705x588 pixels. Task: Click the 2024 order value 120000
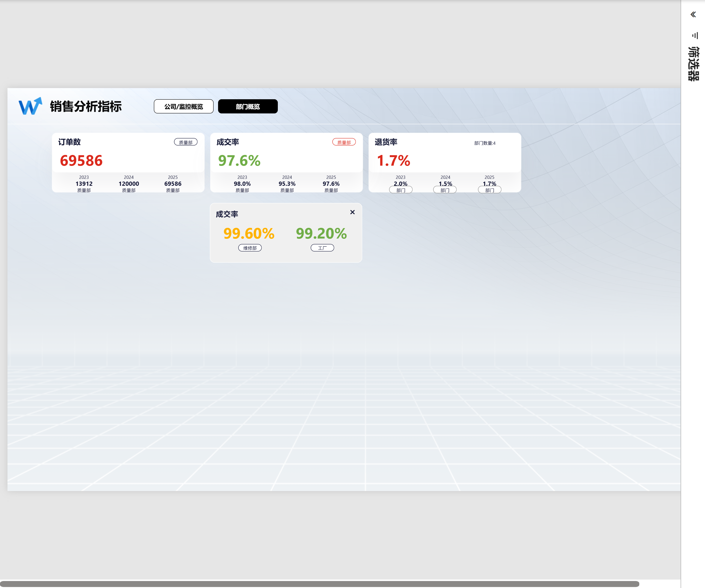129,184
